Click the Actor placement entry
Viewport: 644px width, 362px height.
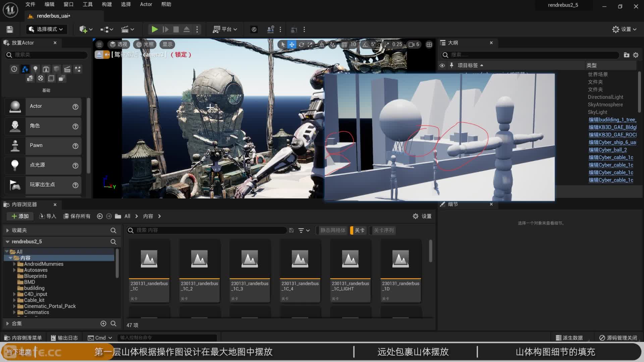point(43,107)
